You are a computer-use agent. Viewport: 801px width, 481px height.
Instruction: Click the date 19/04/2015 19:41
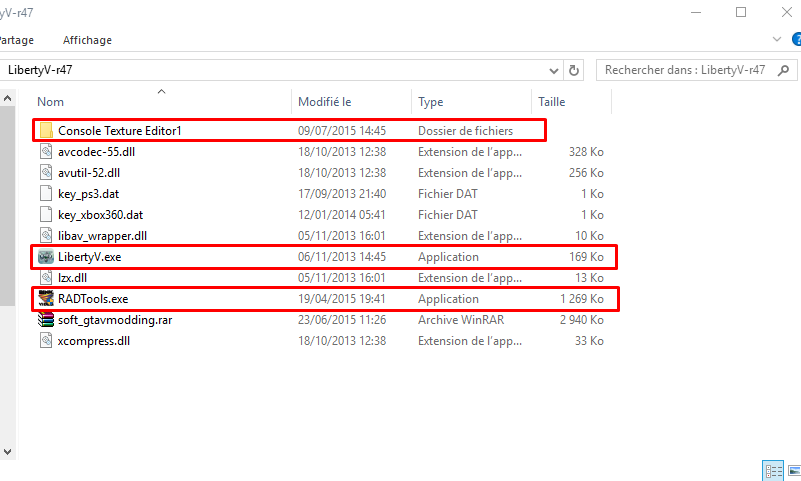[342, 299]
